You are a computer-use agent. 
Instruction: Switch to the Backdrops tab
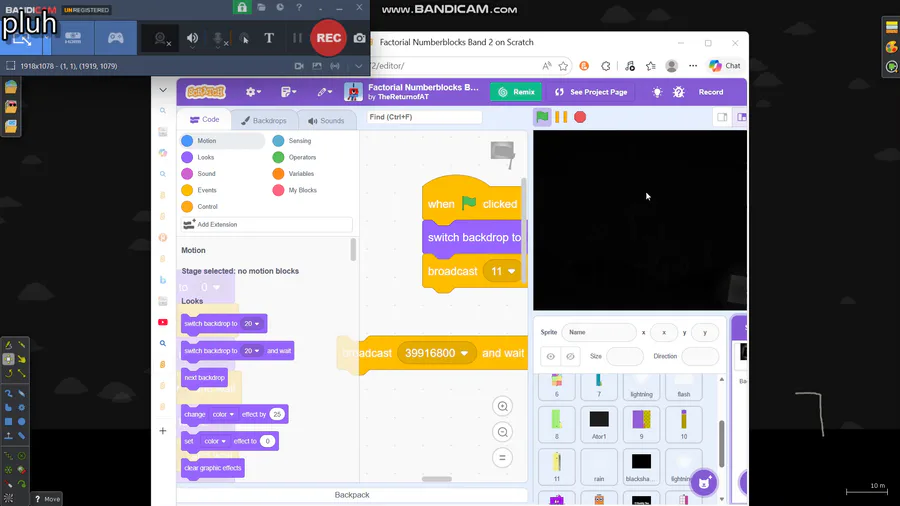264,120
